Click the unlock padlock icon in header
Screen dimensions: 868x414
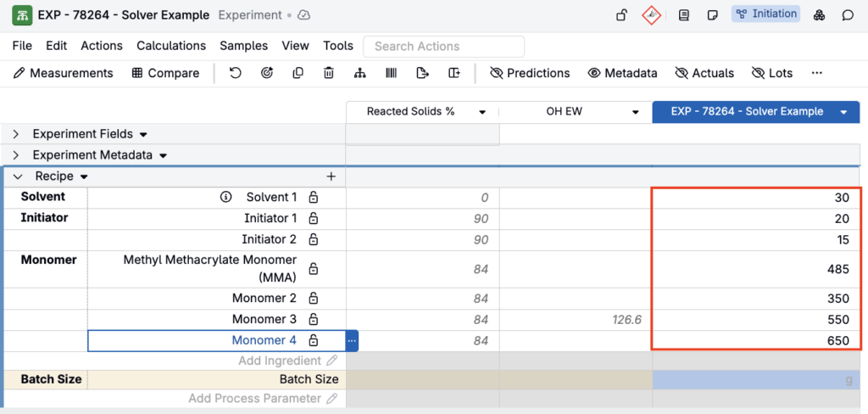tap(621, 15)
